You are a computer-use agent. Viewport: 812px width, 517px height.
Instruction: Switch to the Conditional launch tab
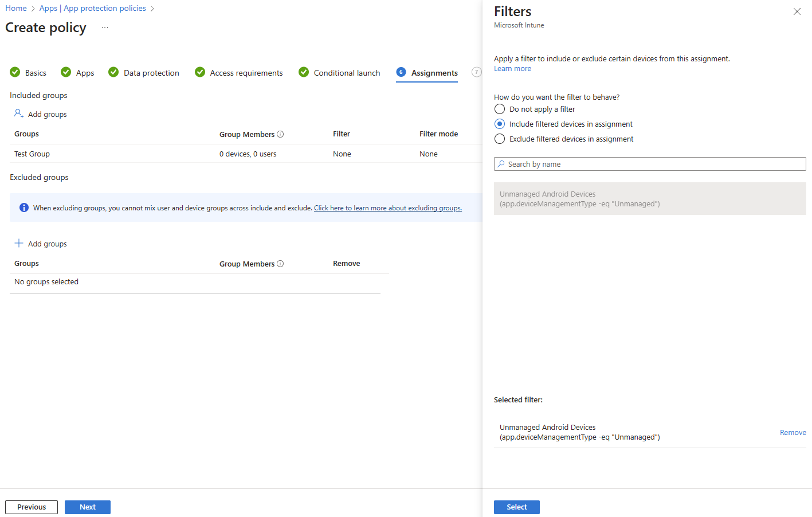pos(346,73)
